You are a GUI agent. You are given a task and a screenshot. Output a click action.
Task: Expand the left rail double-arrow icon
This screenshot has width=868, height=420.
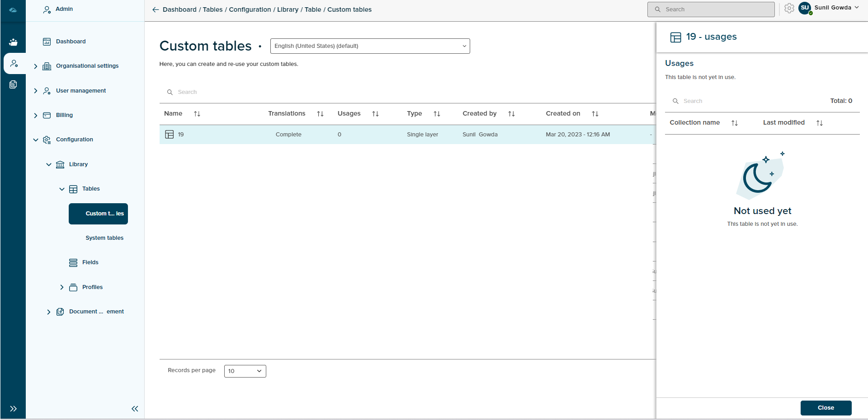(13, 409)
